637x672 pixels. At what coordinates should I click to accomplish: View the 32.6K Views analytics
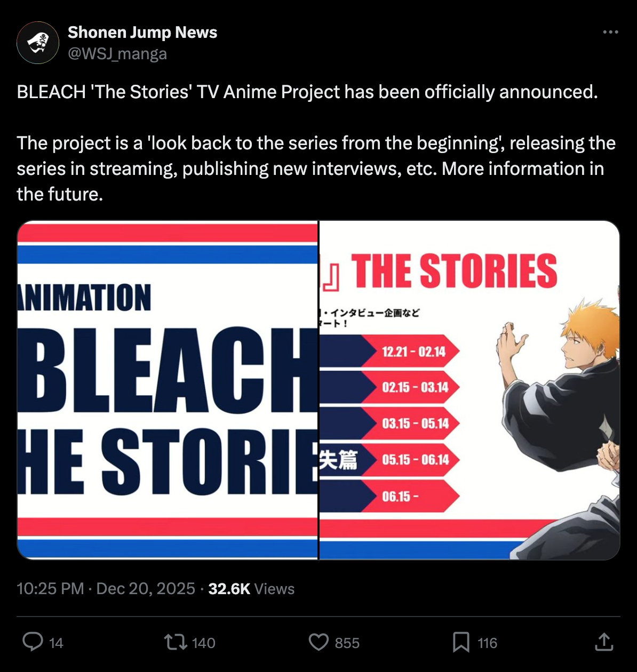point(251,588)
